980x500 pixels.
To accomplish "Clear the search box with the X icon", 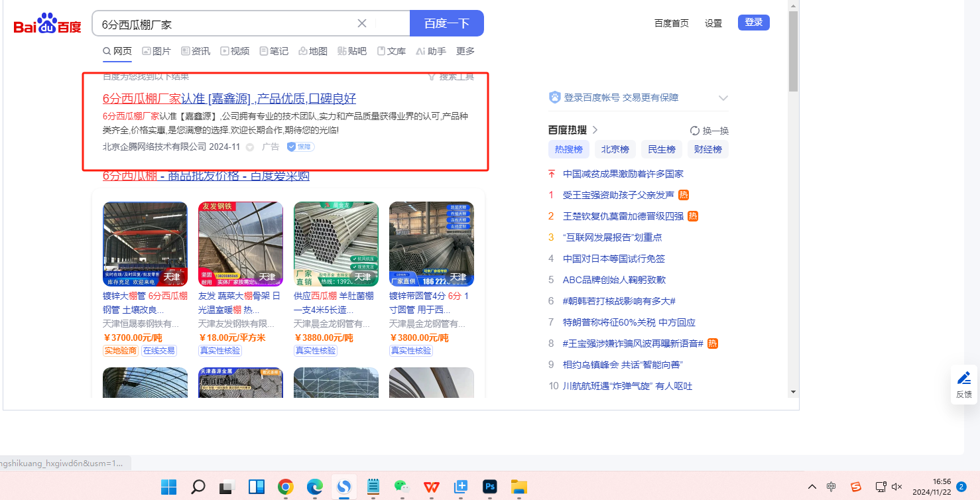I will coord(362,24).
